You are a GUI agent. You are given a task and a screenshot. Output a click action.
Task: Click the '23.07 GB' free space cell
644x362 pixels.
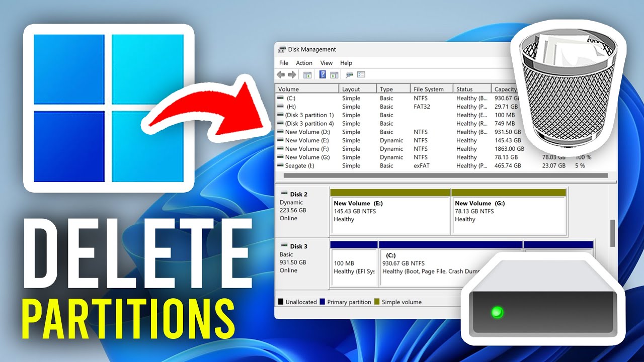click(x=553, y=165)
